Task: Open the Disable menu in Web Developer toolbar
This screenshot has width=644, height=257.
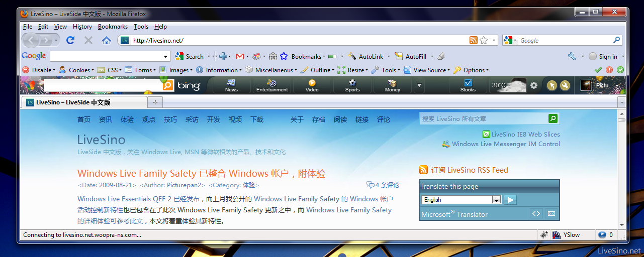Action: pyautogui.click(x=38, y=70)
